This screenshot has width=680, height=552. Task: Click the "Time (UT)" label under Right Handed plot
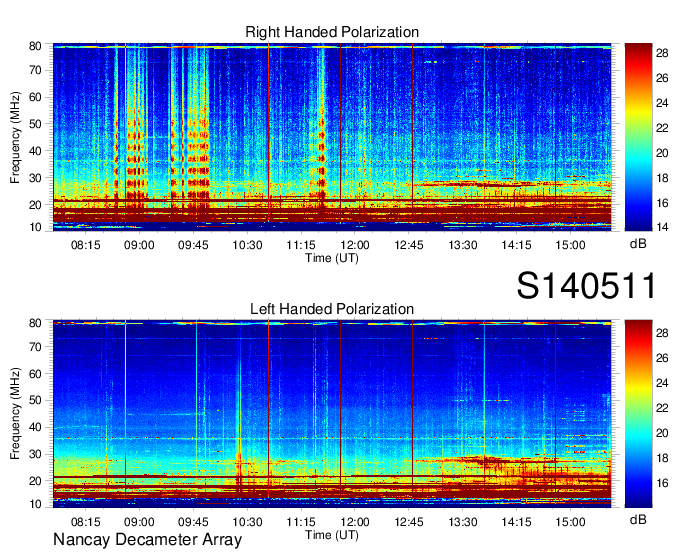[332, 258]
